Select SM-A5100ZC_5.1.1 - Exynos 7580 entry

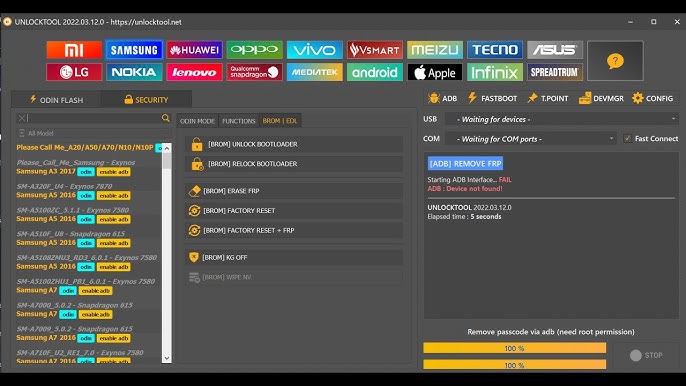73,210
